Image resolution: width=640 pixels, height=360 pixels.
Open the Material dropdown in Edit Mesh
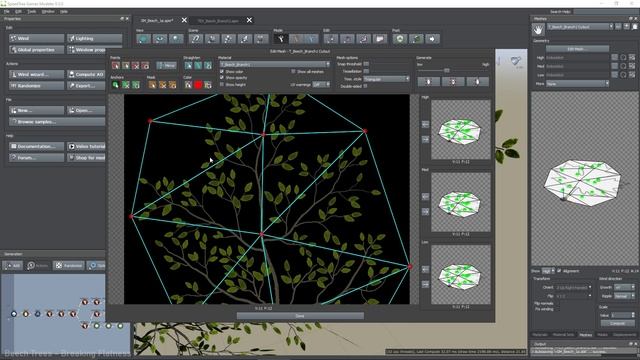point(275,64)
